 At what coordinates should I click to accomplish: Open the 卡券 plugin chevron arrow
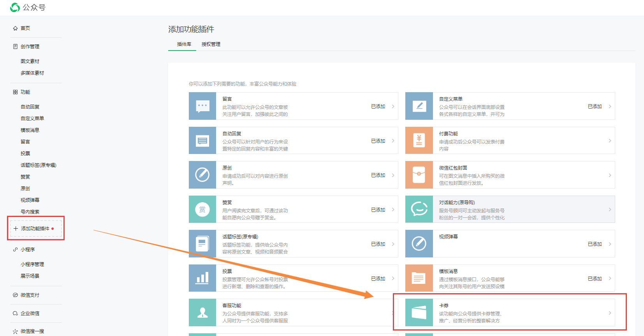pyautogui.click(x=610, y=313)
